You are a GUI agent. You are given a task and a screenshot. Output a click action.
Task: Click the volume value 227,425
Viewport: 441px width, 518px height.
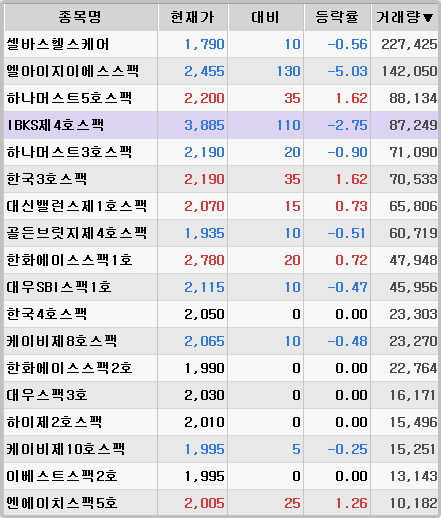[409, 44]
